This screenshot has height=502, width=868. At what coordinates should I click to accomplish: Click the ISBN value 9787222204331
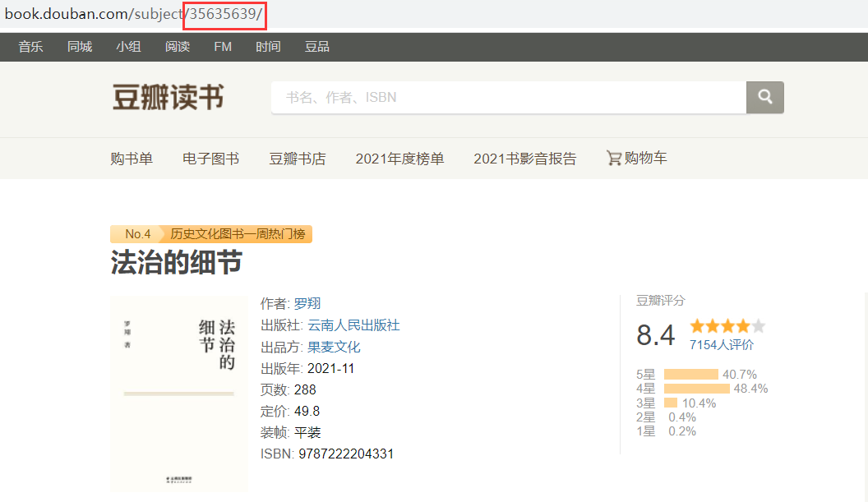pyautogui.click(x=346, y=454)
